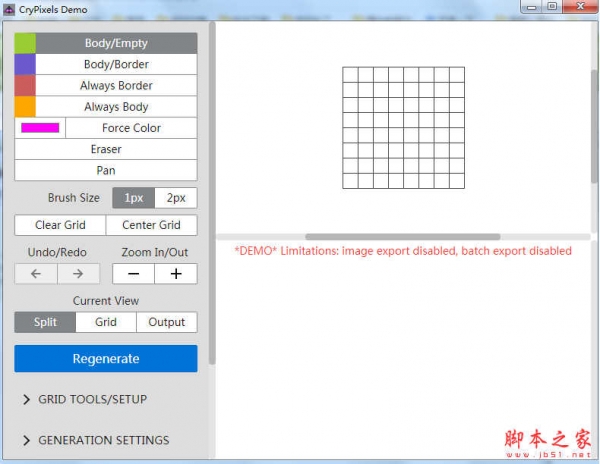The width and height of the screenshot is (600, 464).
Task: Clear the grid
Action: [x=60, y=225]
